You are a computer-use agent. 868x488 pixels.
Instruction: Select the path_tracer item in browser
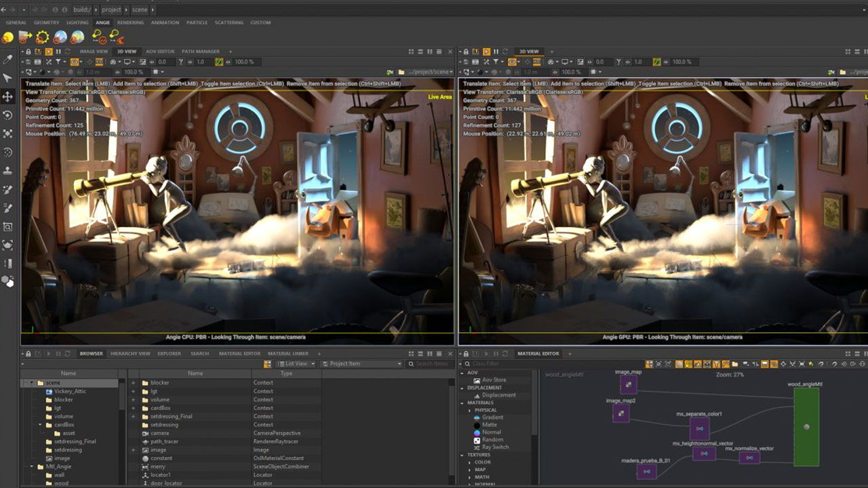click(164, 441)
